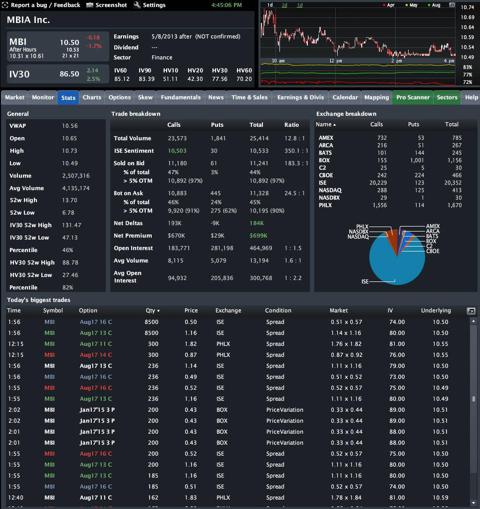Sort exchange breakdown by Name column

[326, 124]
